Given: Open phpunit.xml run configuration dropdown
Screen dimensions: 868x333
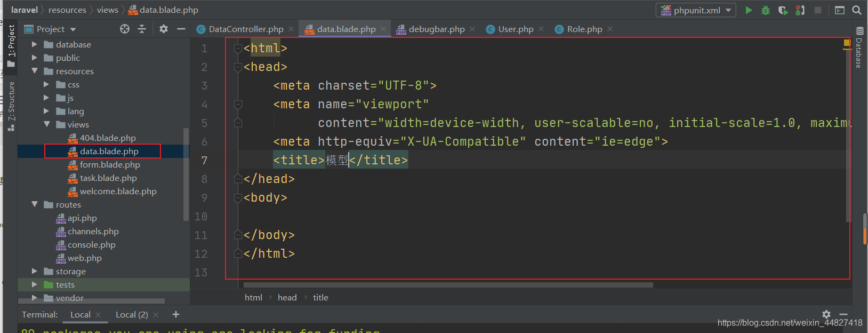Looking at the screenshot, I should 696,10.
